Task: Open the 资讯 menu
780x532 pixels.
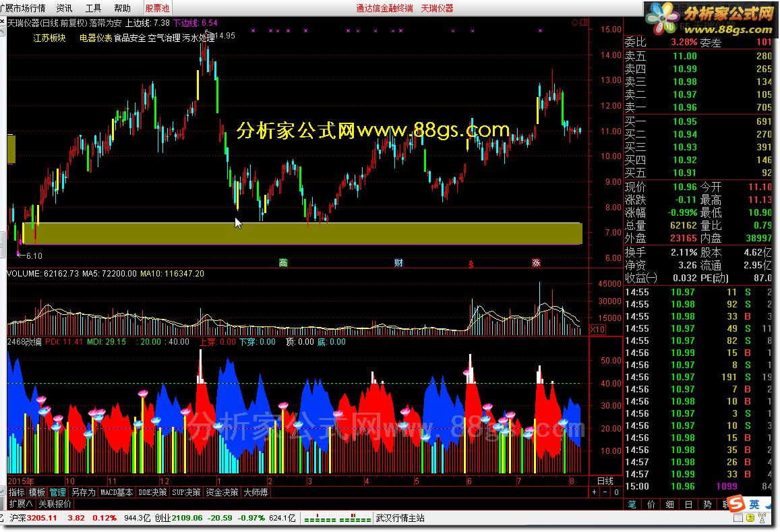Action: click(64, 8)
